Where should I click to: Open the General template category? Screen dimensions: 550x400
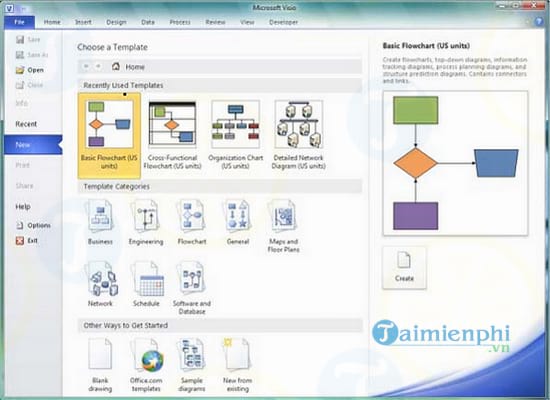coord(238,222)
